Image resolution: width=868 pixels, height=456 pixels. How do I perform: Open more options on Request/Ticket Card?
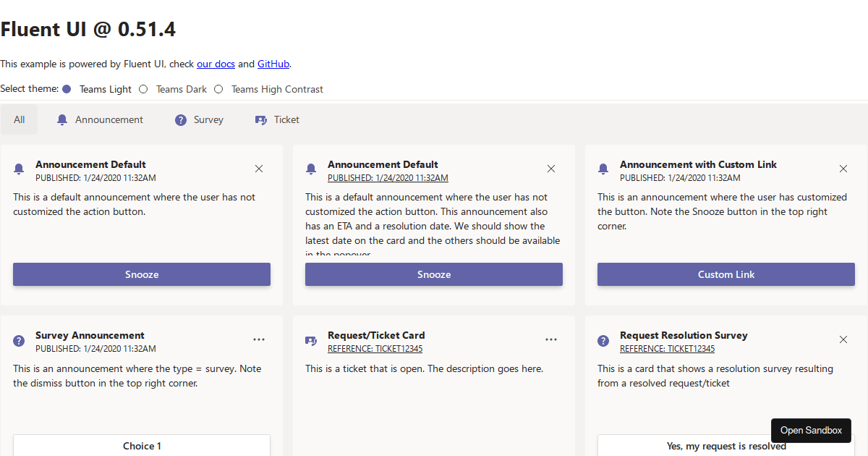(x=551, y=339)
